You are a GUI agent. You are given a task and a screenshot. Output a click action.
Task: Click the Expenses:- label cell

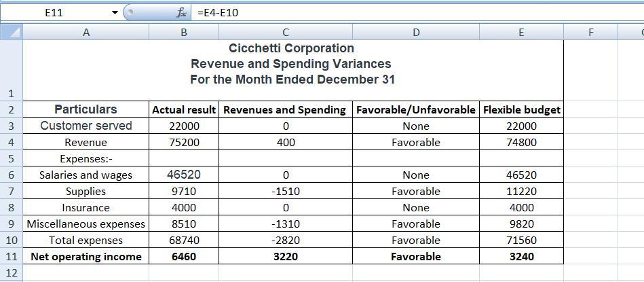pos(86,158)
